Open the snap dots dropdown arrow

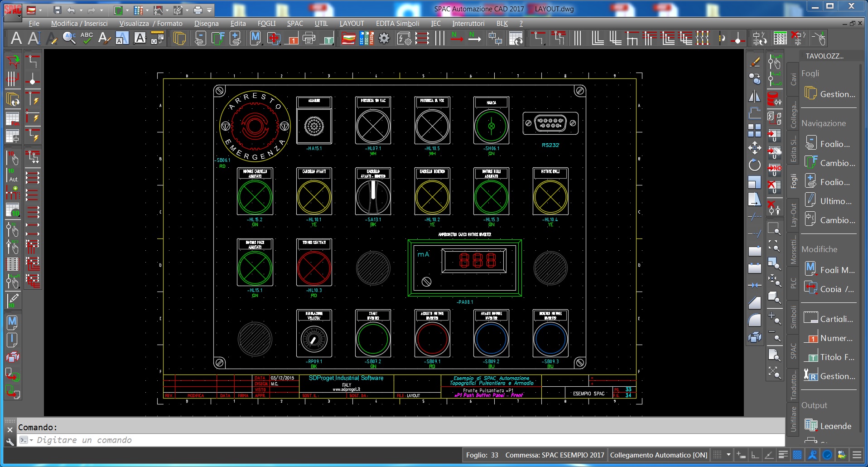pyautogui.click(x=728, y=455)
